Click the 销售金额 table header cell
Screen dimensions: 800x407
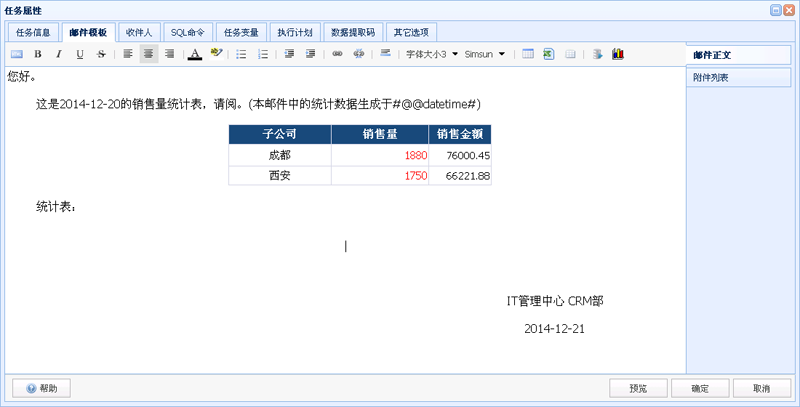[x=460, y=134]
